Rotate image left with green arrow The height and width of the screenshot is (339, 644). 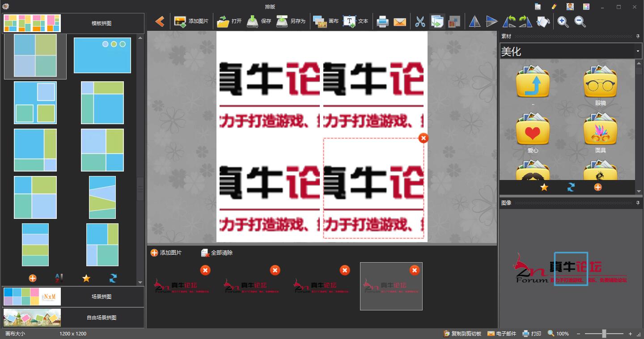509,21
